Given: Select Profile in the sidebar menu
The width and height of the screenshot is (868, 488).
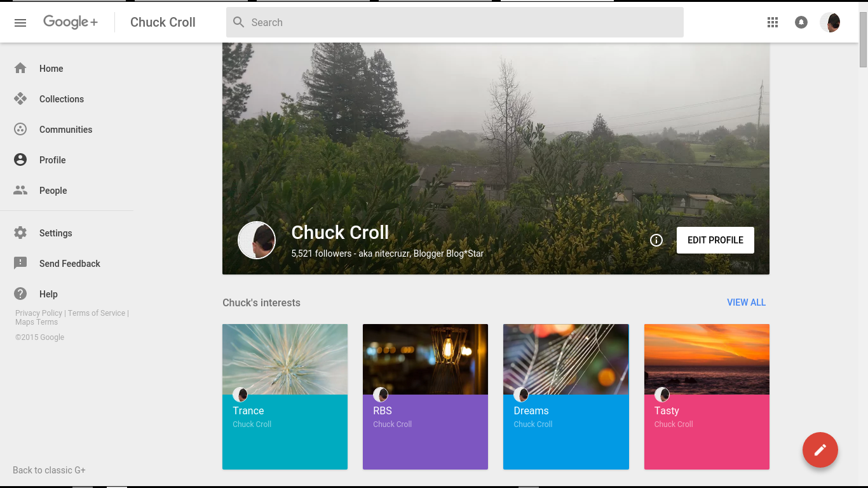Looking at the screenshot, I should click(x=53, y=159).
